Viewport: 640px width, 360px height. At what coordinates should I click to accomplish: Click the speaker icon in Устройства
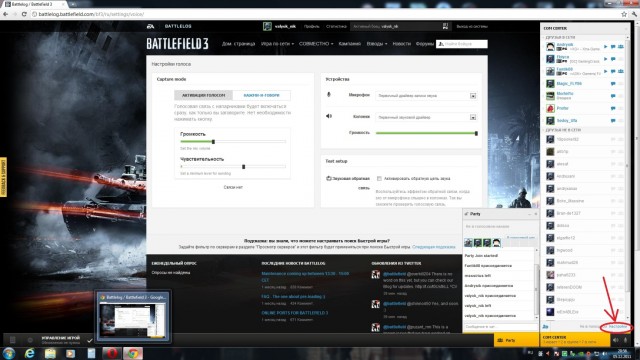[x=329, y=116]
